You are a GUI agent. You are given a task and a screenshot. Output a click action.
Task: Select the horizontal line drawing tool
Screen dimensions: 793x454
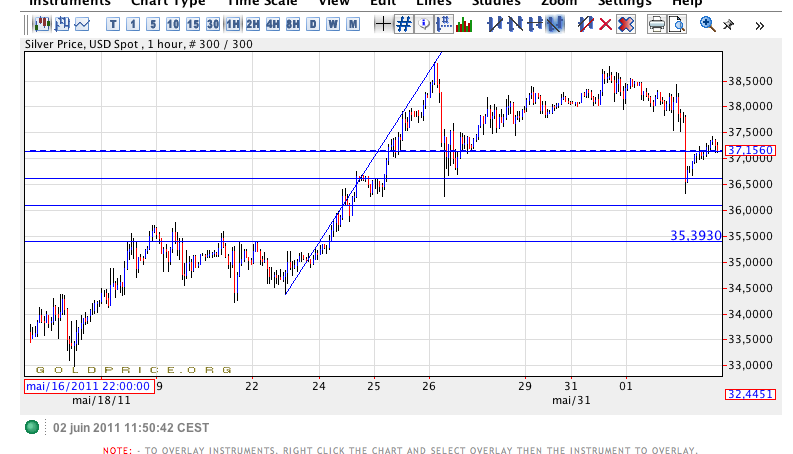pos(535,24)
